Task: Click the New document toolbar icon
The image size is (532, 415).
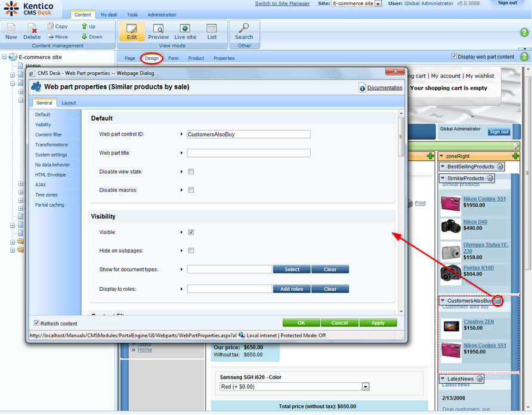Action: 11,31
